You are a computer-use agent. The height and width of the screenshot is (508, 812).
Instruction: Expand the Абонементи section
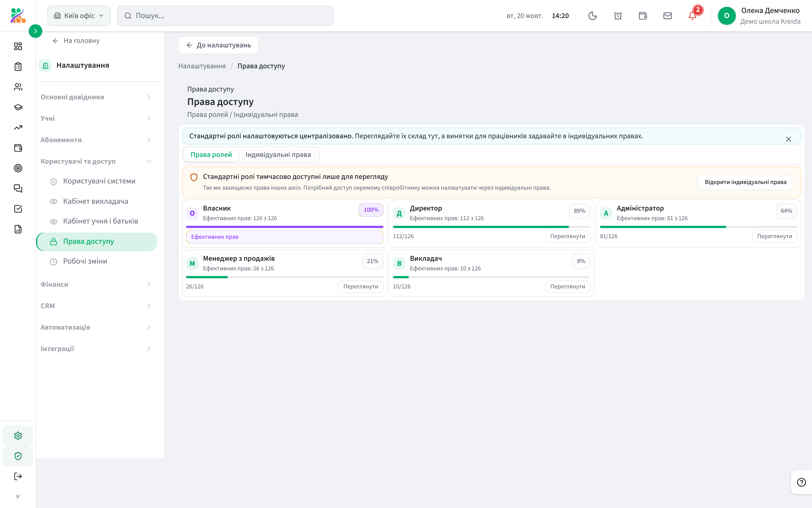point(96,140)
